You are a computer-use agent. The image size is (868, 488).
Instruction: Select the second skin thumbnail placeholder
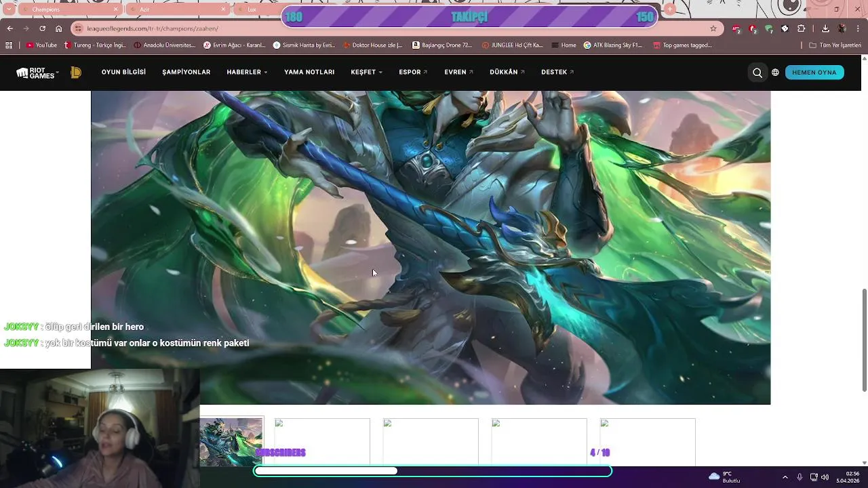tap(322, 442)
